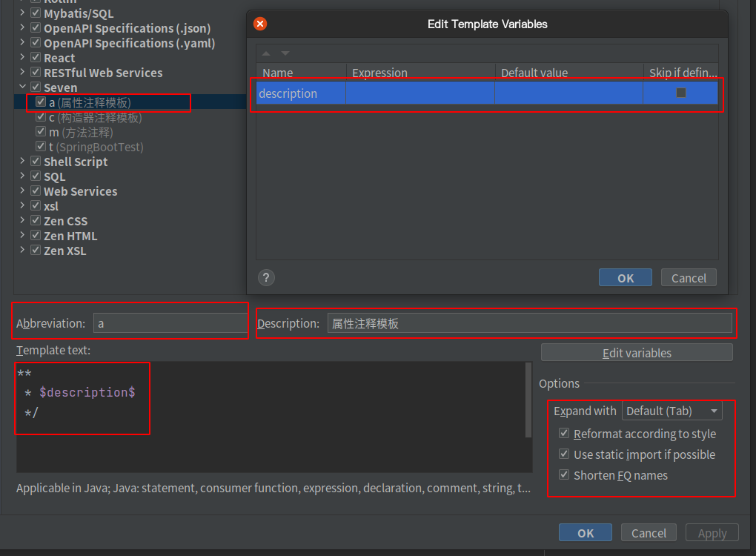Screen dimensions: 756x556
Task: Expand the Zen HTML group
Action: point(22,236)
